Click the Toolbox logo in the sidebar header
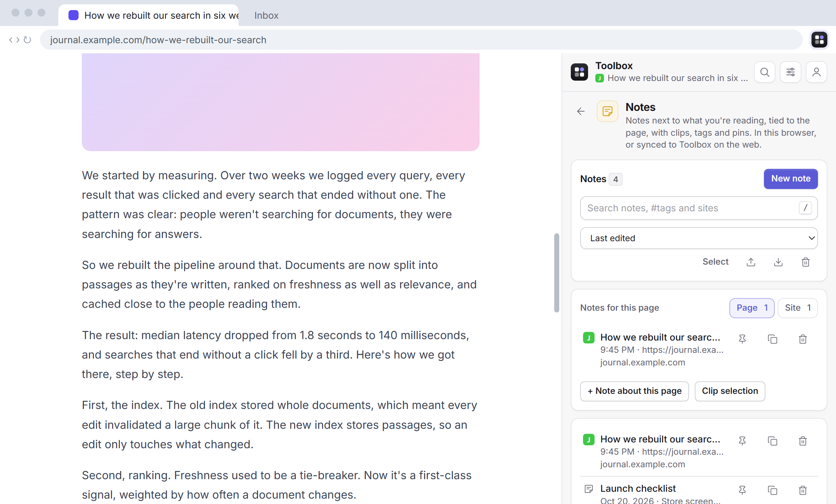 tap(579, 72)
